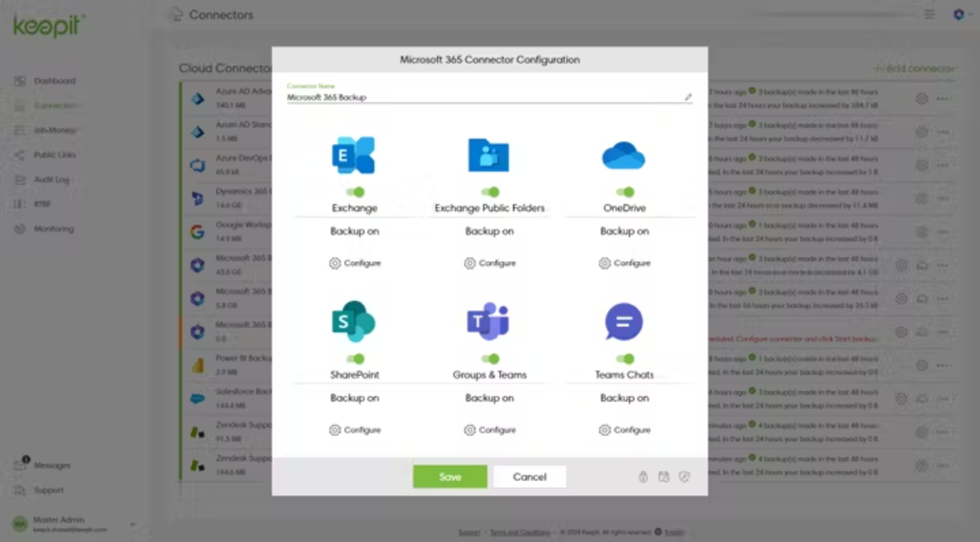Save the connector configuration
This screenshot has height=542, width=980.
450,476
